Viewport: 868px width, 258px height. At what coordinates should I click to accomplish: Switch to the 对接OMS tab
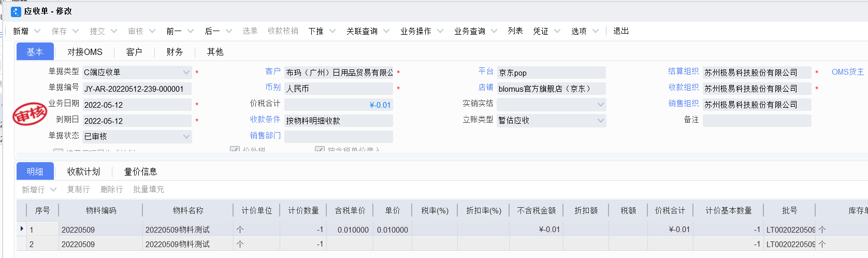[x=85, y=52]
